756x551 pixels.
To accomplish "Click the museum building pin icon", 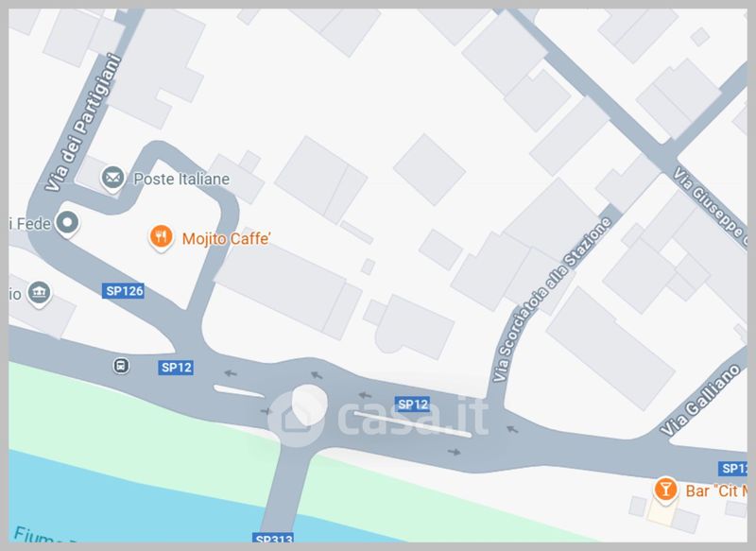I will 39,294.
